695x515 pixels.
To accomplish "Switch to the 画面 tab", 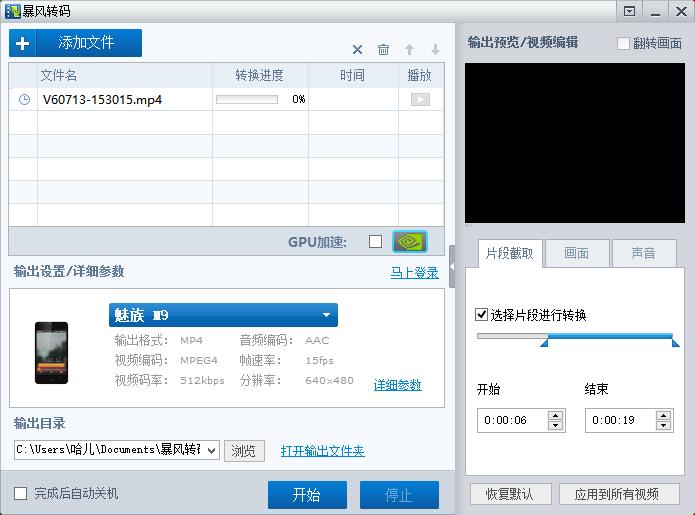I will click(x=577, y=254).
